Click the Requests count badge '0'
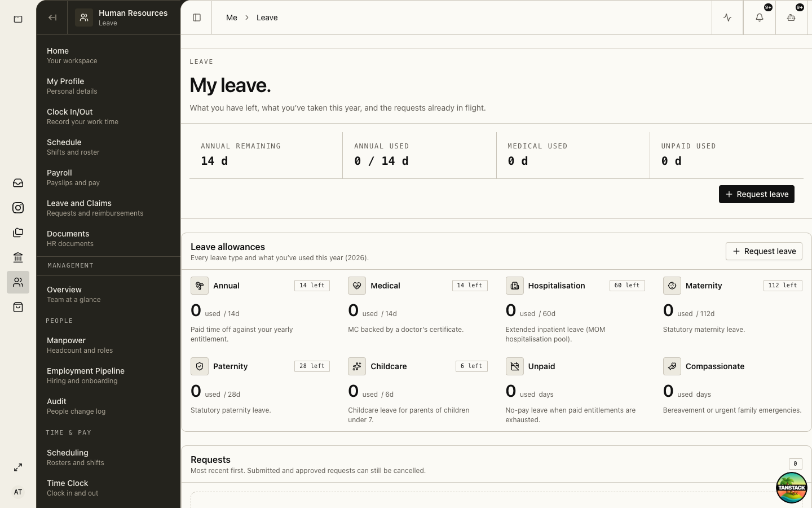Image resolution: width=812 pixels, height=508 pixels. click(x=796, y=464)
